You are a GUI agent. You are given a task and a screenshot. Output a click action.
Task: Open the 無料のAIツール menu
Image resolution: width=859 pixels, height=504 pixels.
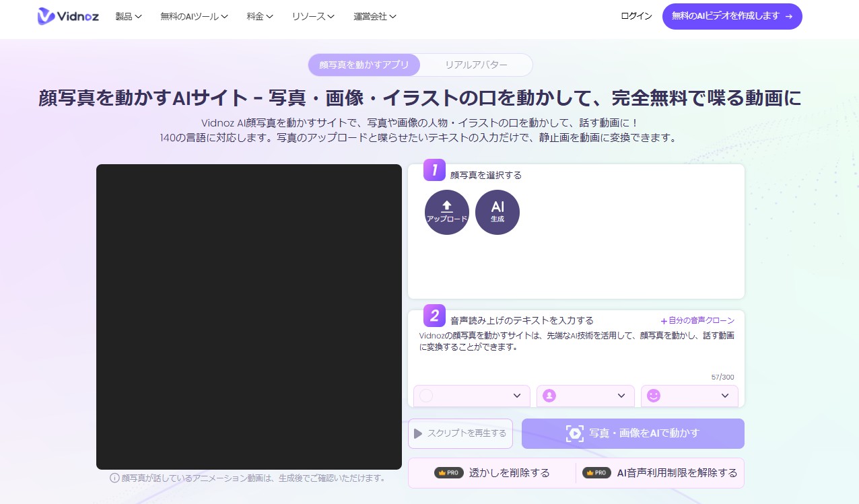[x=193, y=16]
